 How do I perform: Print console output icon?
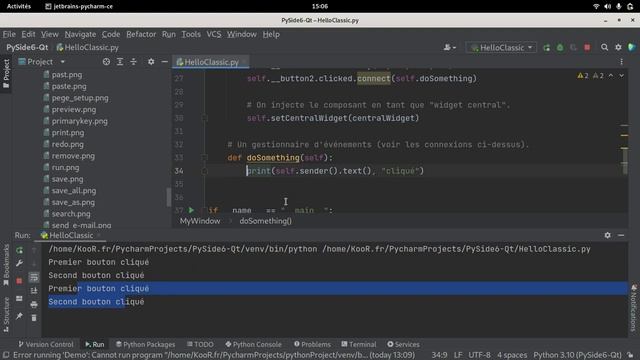pos(34,304)
